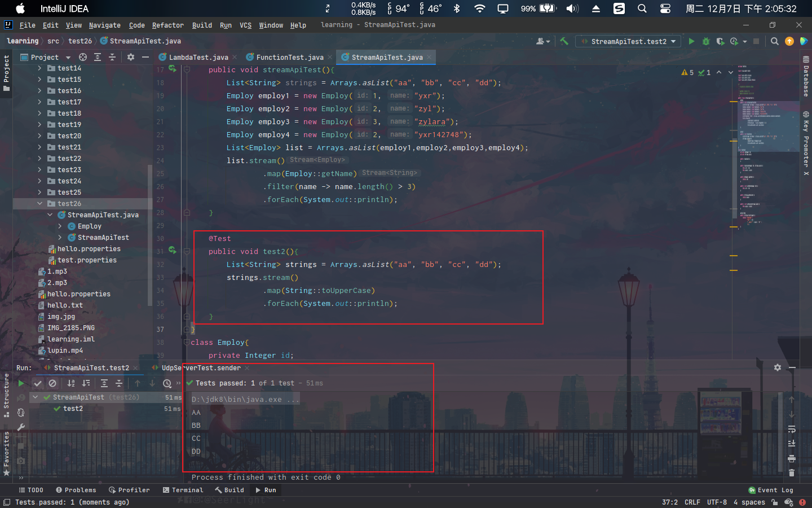Rerun tests with the Run panel play icon
This screenshot has height=508, width=812.
point(21,383)
